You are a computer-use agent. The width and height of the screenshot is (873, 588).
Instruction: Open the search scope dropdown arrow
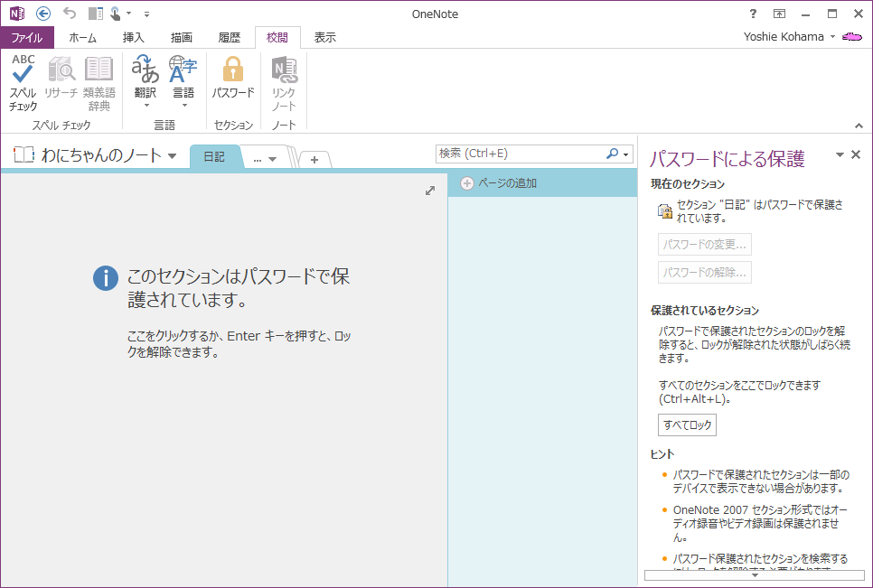click(x=627, y=154)
